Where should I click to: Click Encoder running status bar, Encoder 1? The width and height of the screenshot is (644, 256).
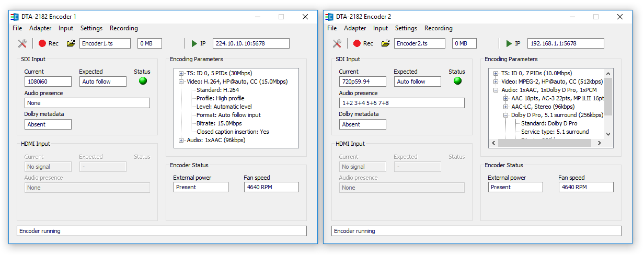tap(162, 231)
